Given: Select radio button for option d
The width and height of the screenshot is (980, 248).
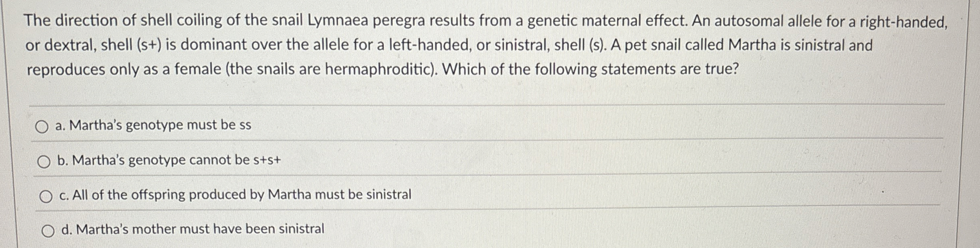Looking at the screenshot, I should click(48, 230).
